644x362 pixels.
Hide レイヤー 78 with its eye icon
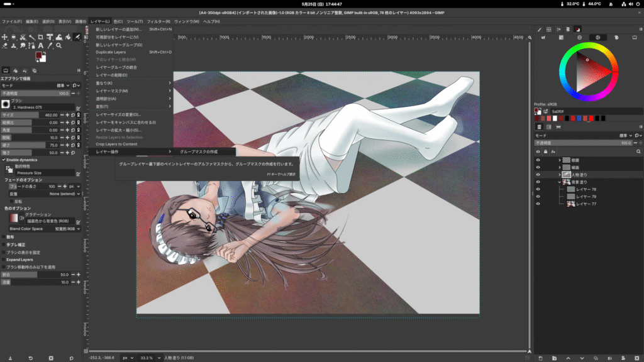pyautogui.click(x=538, y=189)
